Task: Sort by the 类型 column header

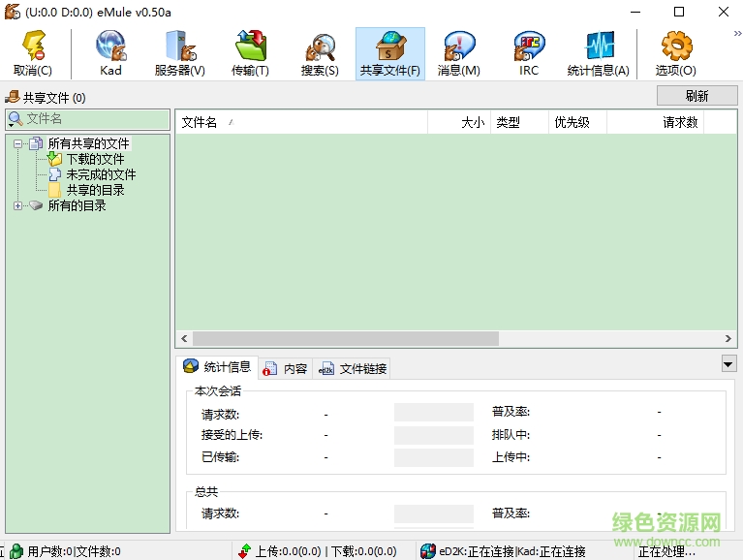Action: pyautogui.click(x=520, y=122)
